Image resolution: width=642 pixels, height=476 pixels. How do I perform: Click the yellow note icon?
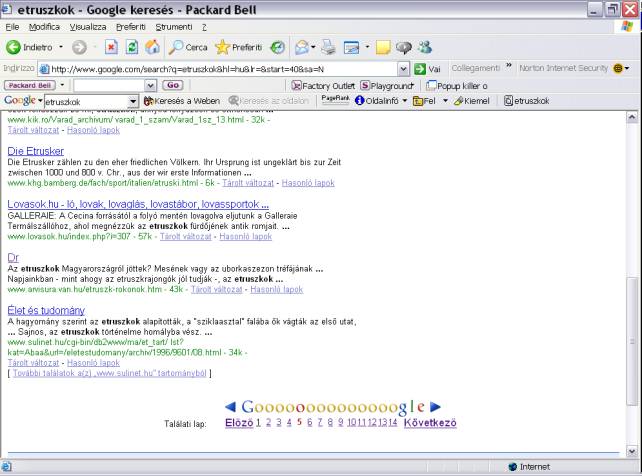pyautogui.click(x=383, y=47)
